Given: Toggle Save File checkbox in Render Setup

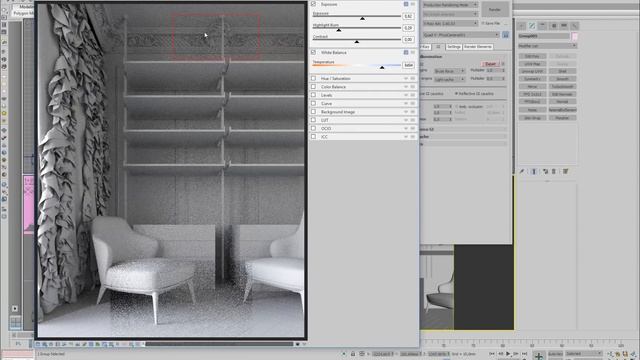Looking at the screenshot, I should 483,24.
